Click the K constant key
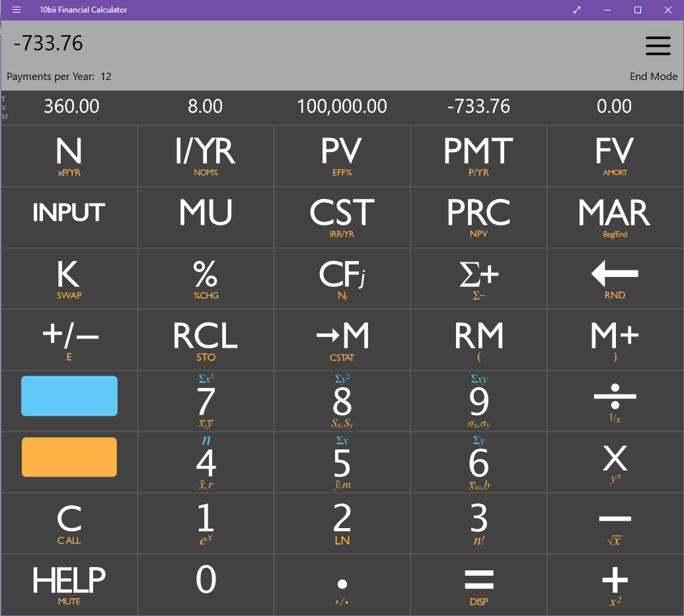 click(x=69, y=279)
